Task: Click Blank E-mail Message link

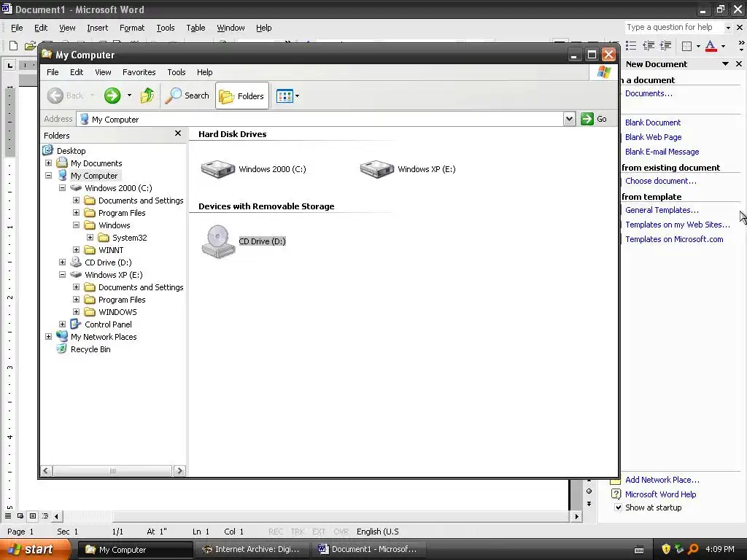Action: (662, 152)
